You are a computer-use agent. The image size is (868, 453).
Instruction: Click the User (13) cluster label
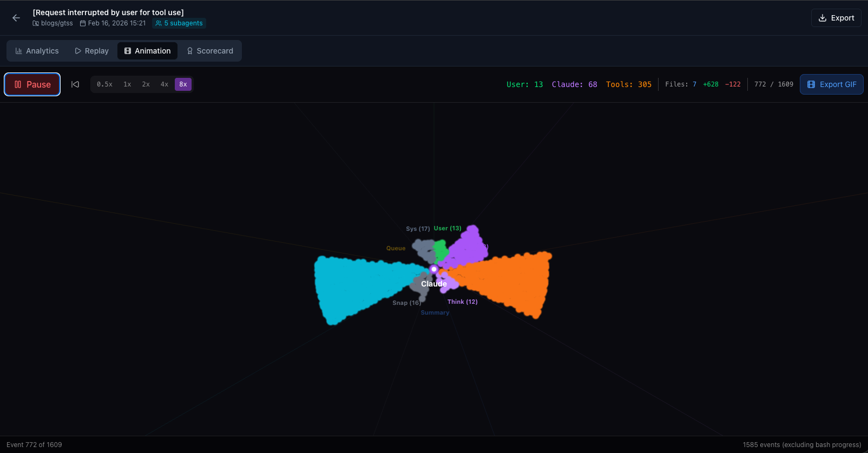[x=448, y=228]
